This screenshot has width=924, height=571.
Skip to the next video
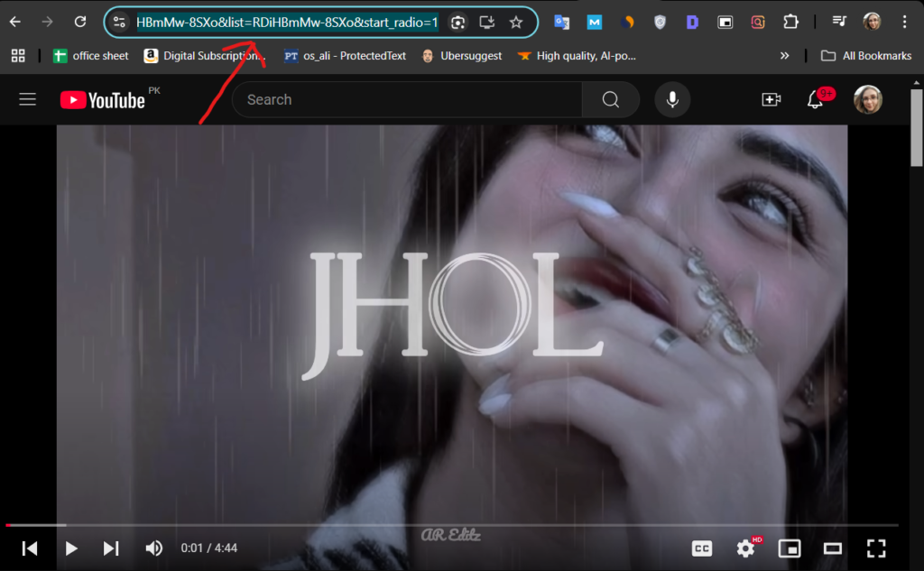point(111,548)
